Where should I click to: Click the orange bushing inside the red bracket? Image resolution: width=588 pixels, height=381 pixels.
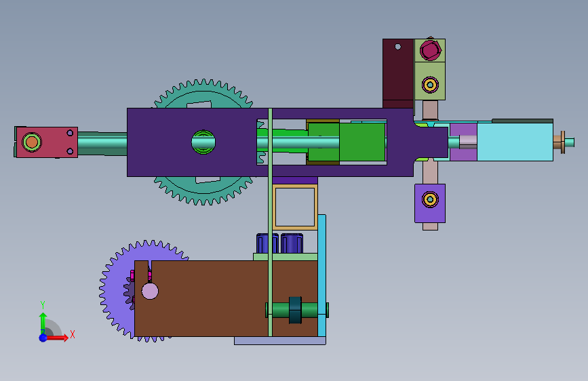pos(31,142)
